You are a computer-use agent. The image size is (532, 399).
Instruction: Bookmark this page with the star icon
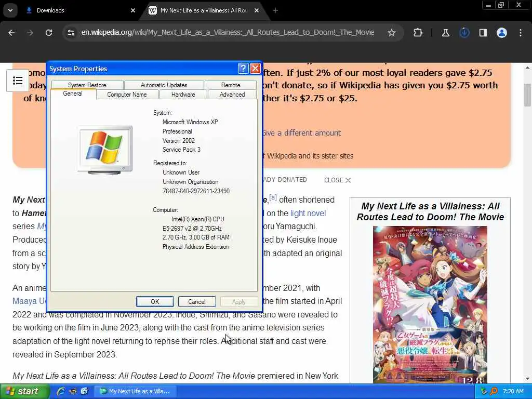click(x=392, y=33)
